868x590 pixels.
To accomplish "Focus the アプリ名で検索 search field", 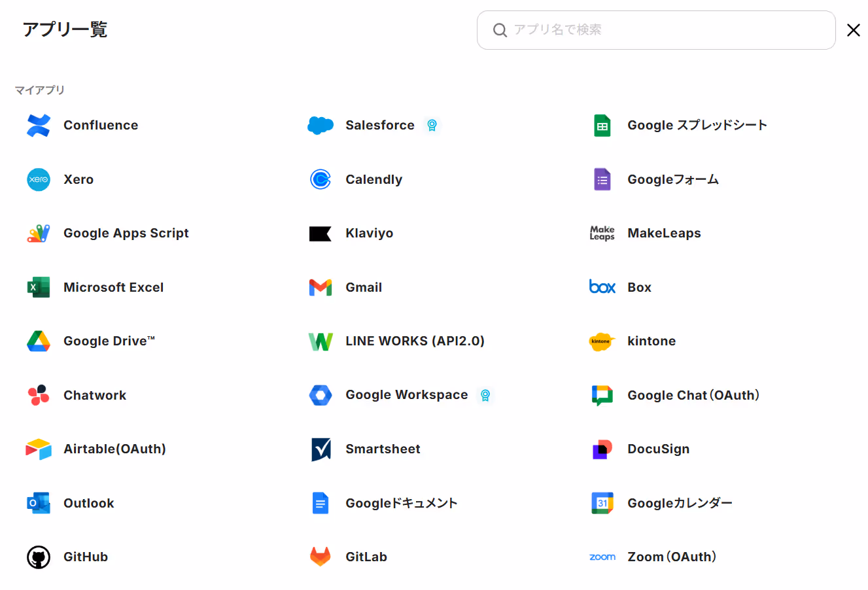I will (656, 30).
